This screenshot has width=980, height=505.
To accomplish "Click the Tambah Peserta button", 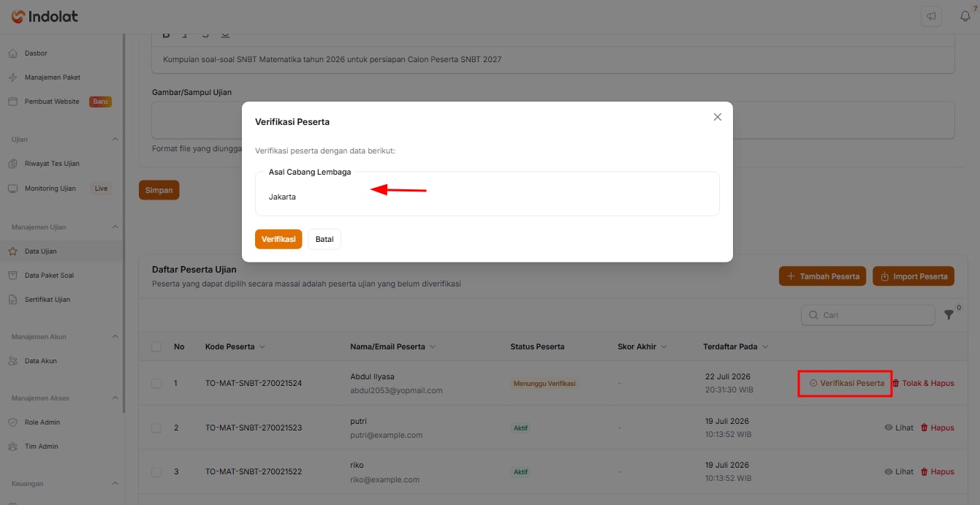I will 823,276.
